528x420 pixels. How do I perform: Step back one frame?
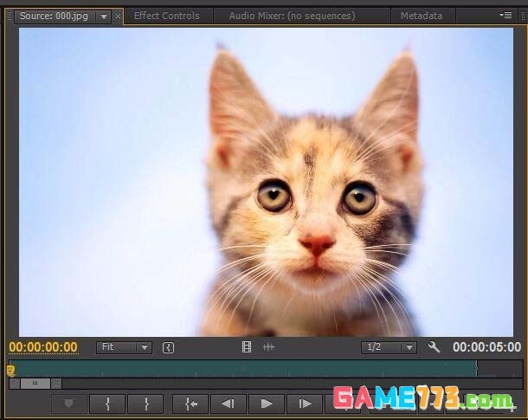pos(229,404)
